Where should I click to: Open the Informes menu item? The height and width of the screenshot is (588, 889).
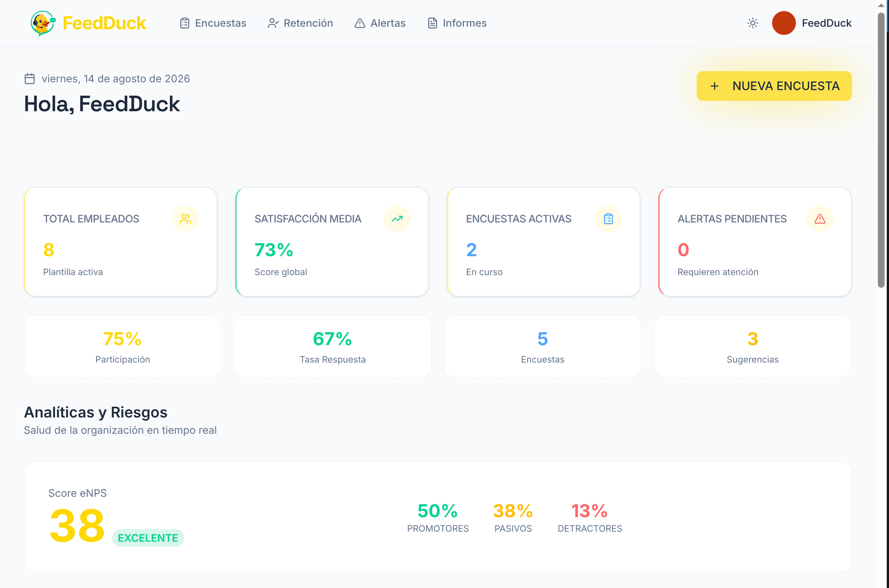[457, 23]
